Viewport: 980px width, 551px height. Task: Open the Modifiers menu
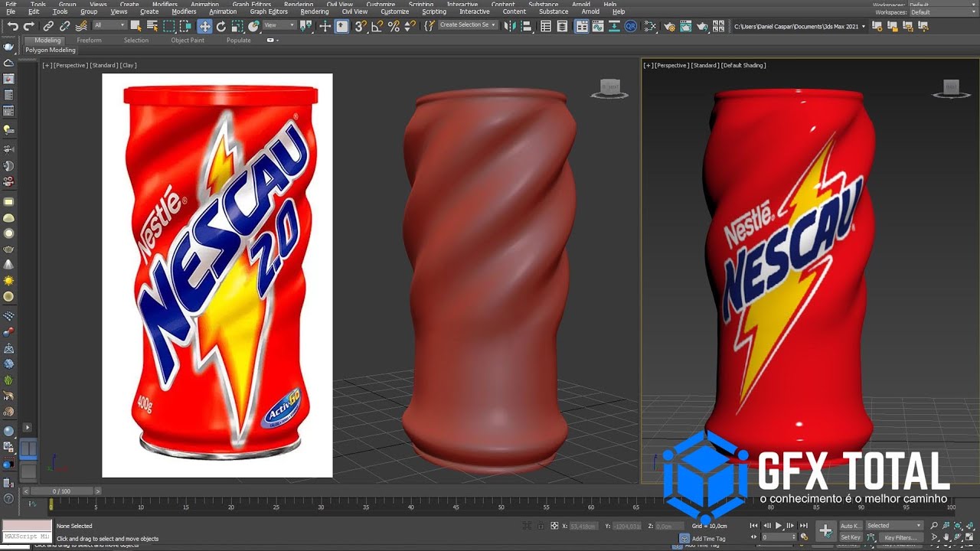click(184, 12)
